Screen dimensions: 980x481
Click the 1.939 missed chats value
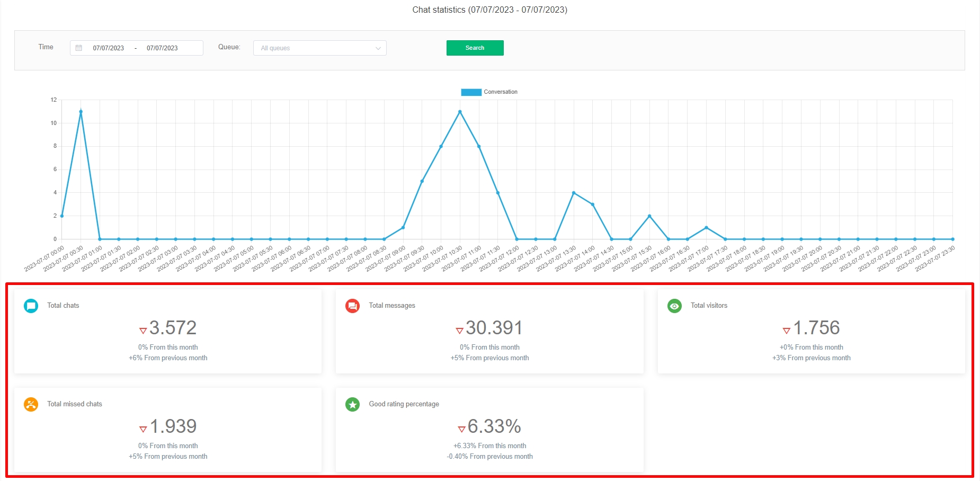pos(173,426)
